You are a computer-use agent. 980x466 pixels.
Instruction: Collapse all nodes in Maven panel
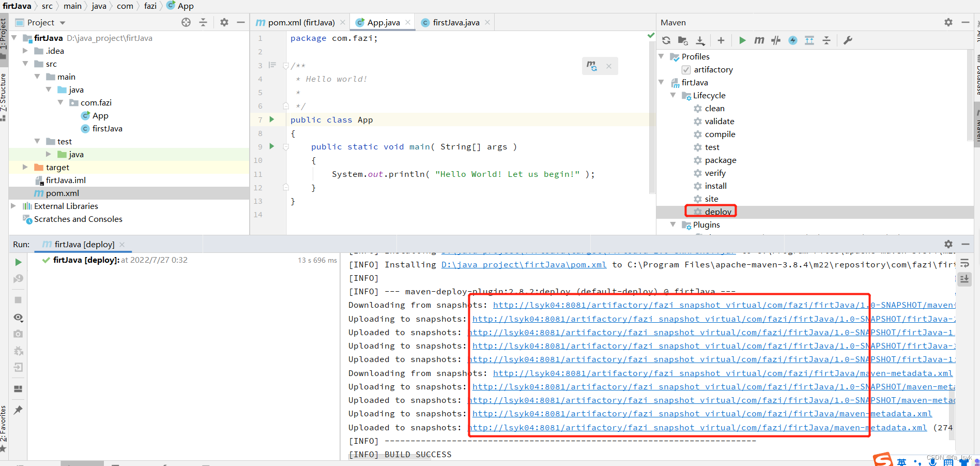click(826, 40)
